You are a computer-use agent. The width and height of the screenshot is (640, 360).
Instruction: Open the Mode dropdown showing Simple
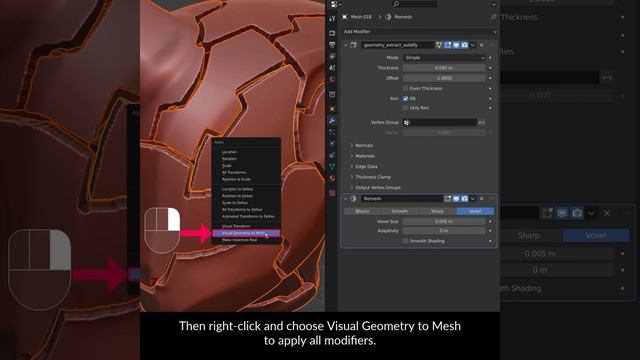pyautogui.click(x=444, y=58)
